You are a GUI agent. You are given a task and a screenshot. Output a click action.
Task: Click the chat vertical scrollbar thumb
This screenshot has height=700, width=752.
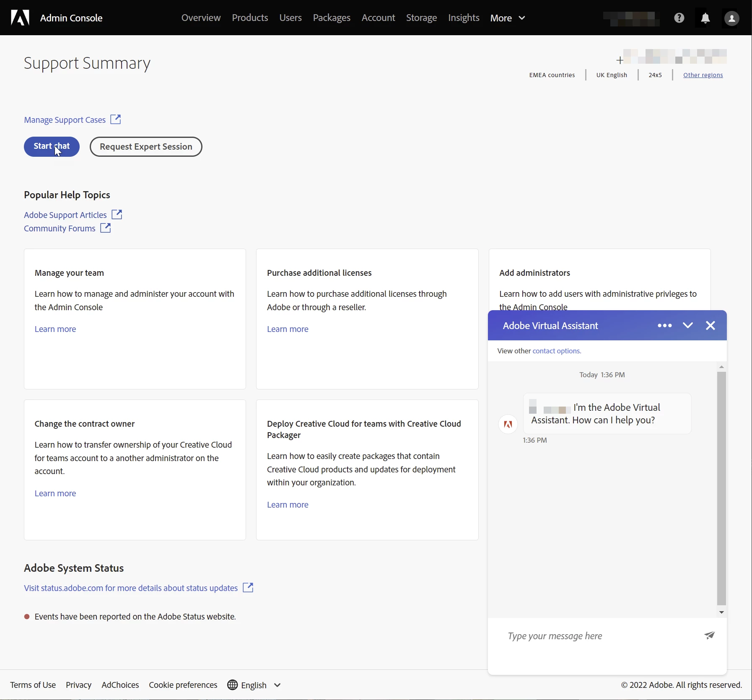click(x=721, y=488)
